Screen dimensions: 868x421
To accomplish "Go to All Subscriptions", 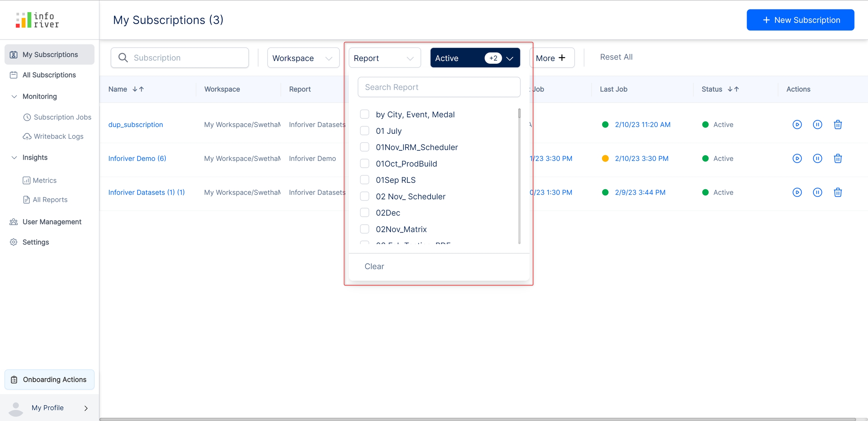I will tap(49, 75).
